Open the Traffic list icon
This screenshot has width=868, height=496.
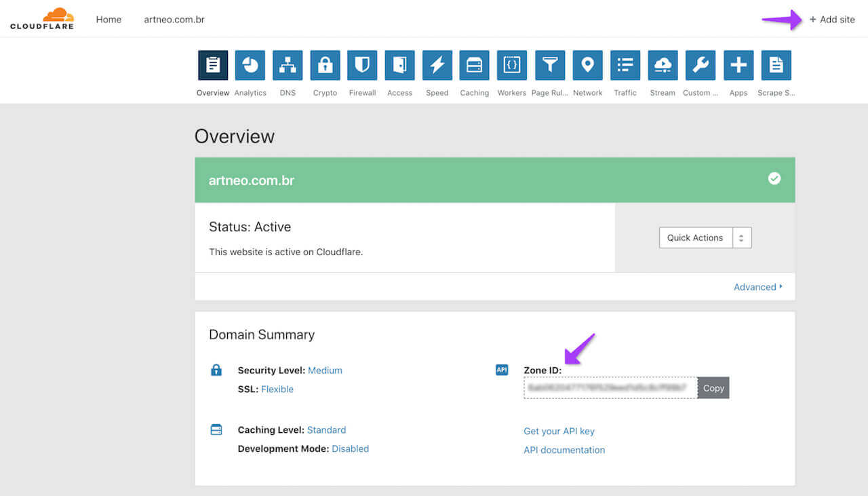coord(625,65)
